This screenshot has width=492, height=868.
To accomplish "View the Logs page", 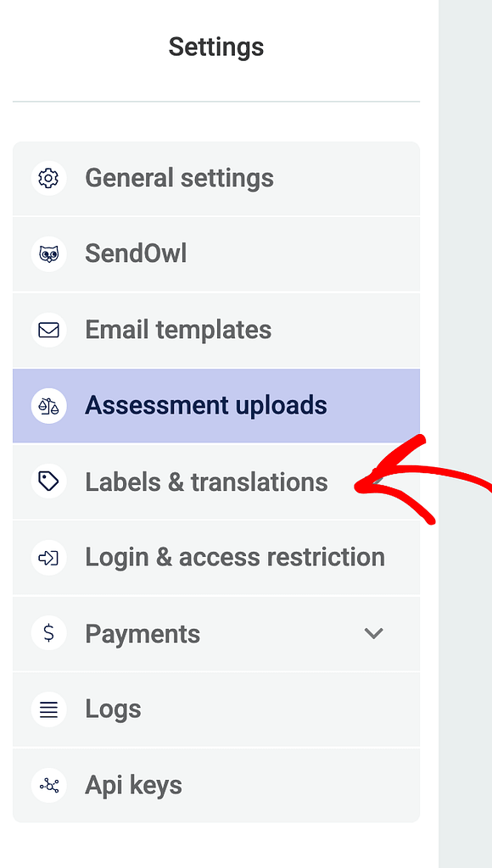I will click(216, 709).
